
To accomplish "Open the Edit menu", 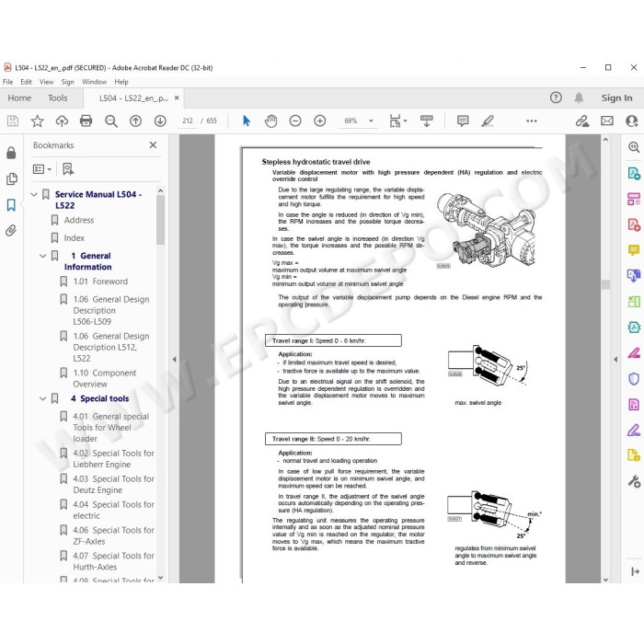I will (26, 82).
